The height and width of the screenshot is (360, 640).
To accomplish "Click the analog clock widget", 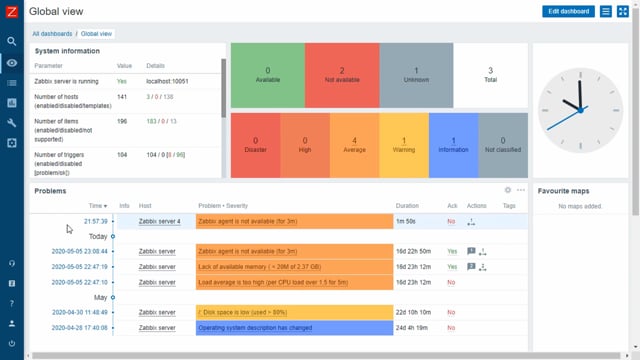I will (x=580, y=110).
